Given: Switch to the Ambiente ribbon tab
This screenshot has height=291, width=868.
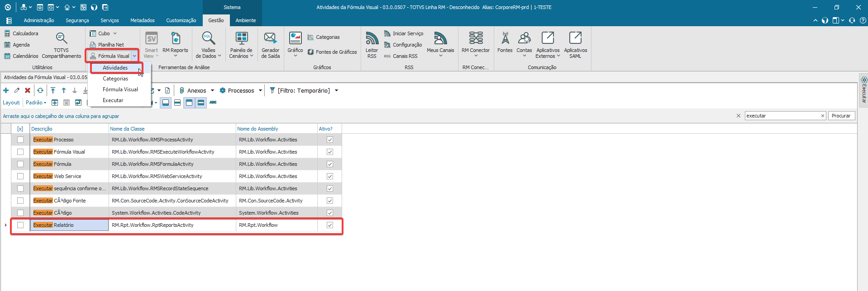Looking at the screenshot, I should coord(246,20).
